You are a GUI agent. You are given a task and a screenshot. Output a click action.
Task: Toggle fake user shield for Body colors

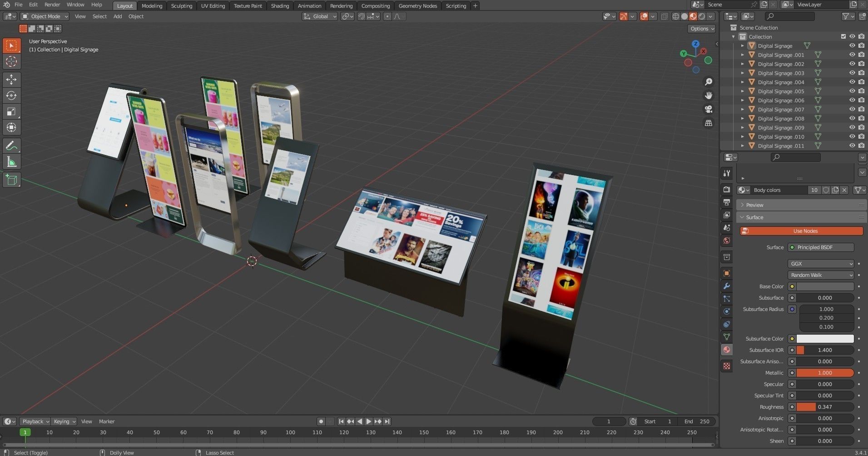(826, 190)
